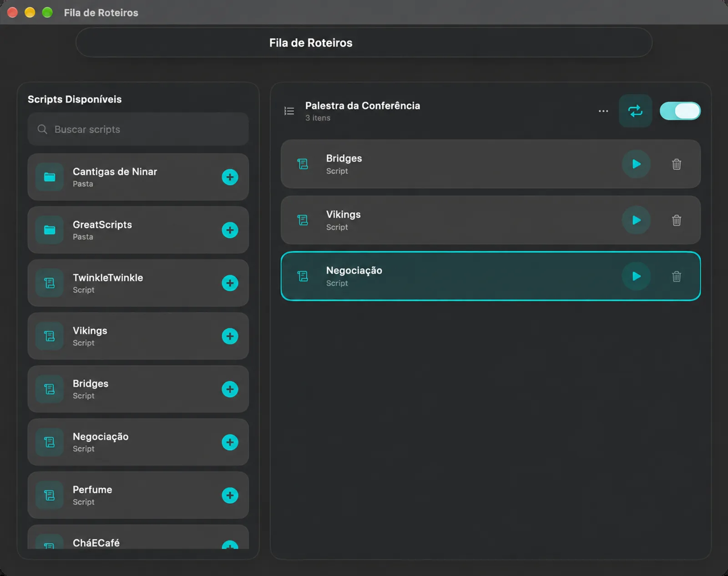Add GreatScripts folder to the queue

(x=230, y=230)
